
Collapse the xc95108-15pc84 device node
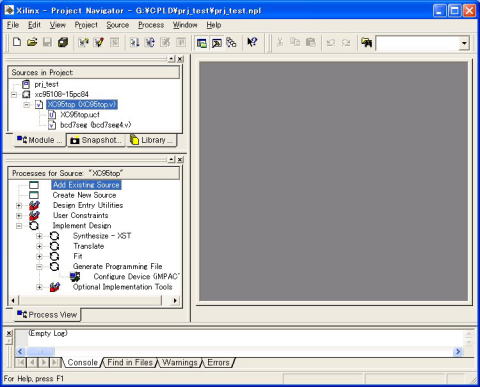14,95
